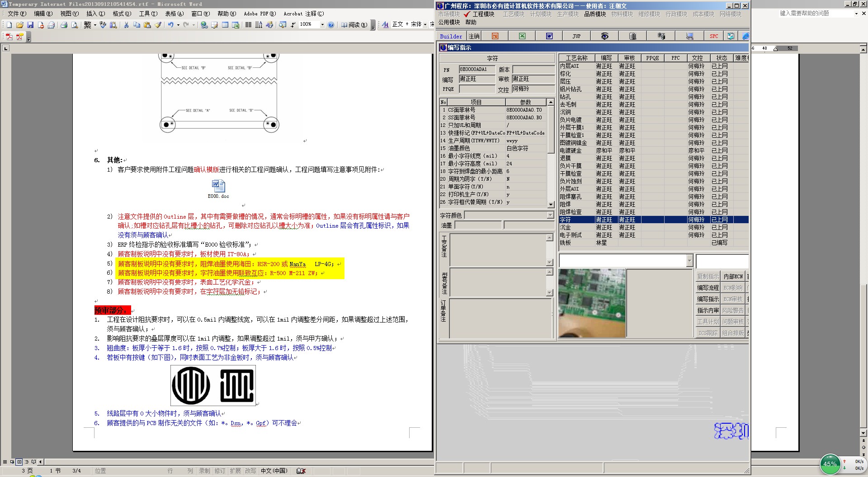Open the 工程模块 menu in ERP window

483,14
